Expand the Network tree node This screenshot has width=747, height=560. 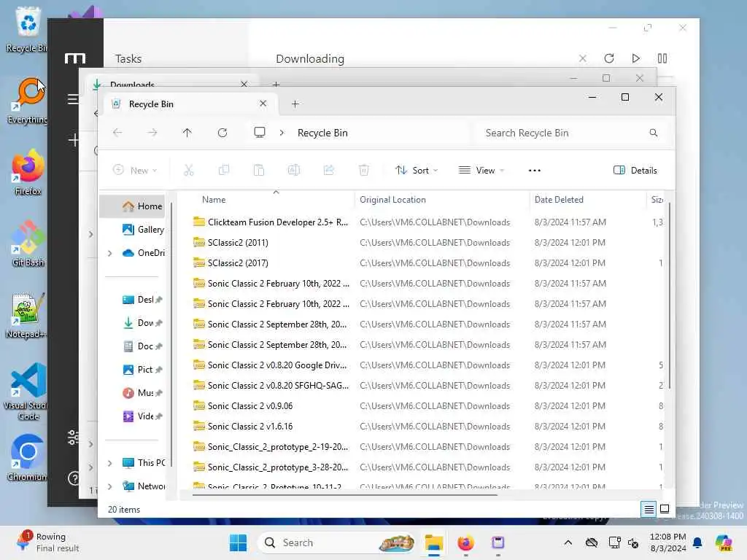110,486
